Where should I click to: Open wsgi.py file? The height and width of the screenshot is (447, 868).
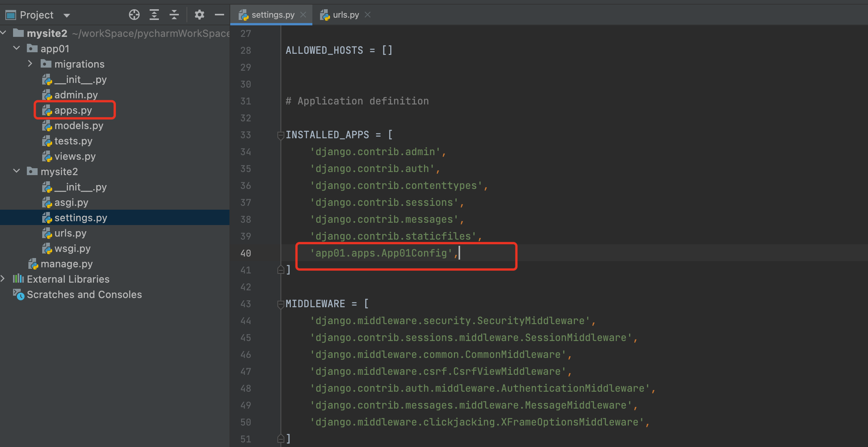[x=73, y=248]
